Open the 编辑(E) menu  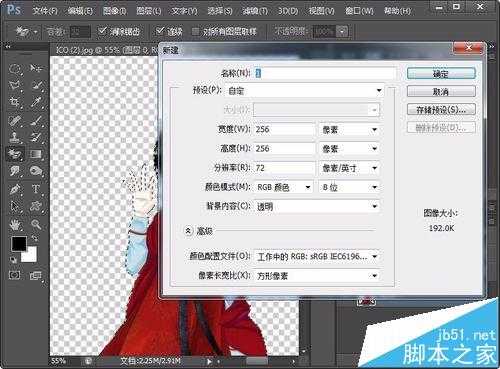coord(80,11)
